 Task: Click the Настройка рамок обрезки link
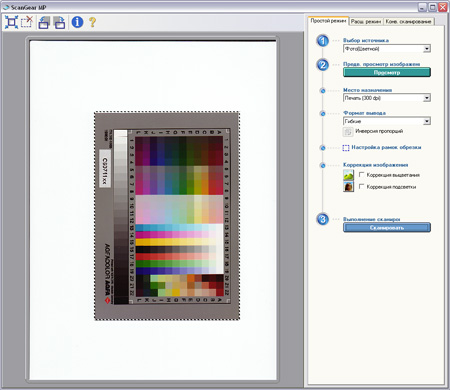(386, 147)
